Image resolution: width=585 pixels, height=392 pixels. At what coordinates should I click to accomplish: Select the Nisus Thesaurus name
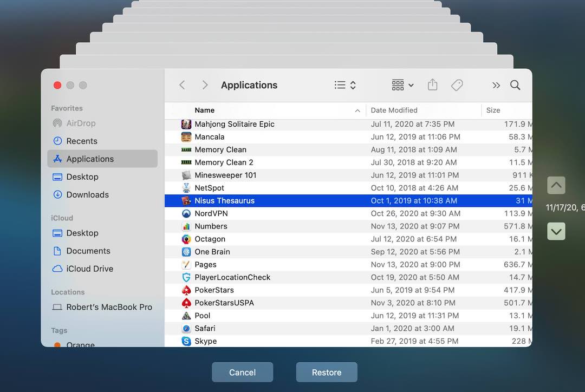tap(225, 201)
